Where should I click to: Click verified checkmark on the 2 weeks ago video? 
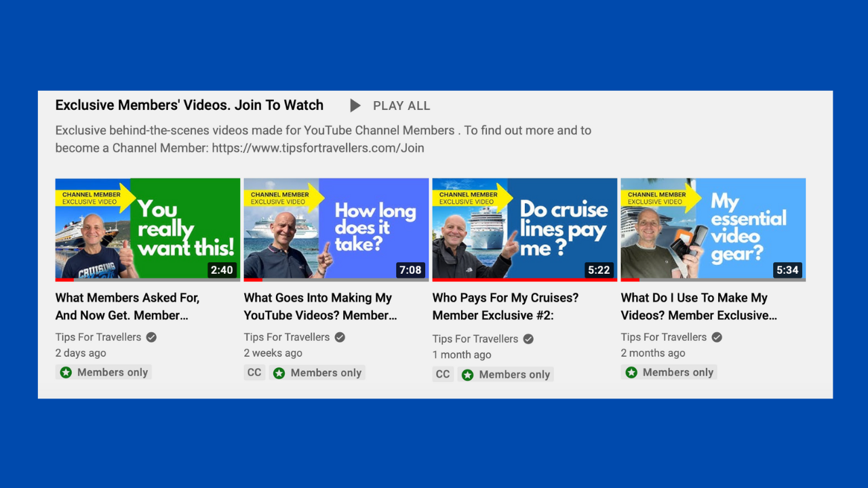(x=340, y=337)
